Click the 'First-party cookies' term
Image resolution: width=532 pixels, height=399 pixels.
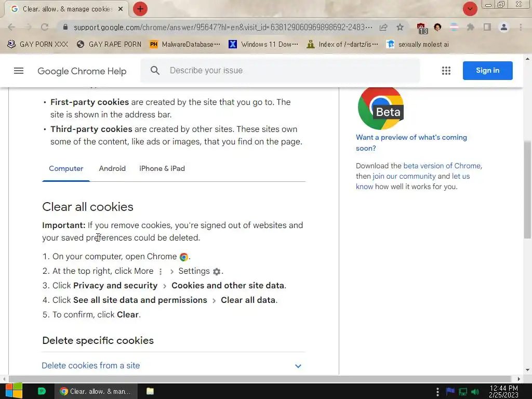tap(89, 102)
